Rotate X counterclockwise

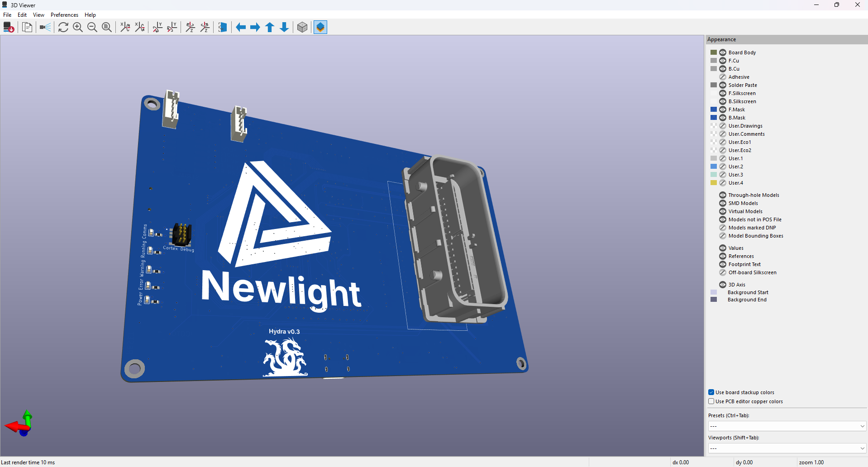click(140, 28)
